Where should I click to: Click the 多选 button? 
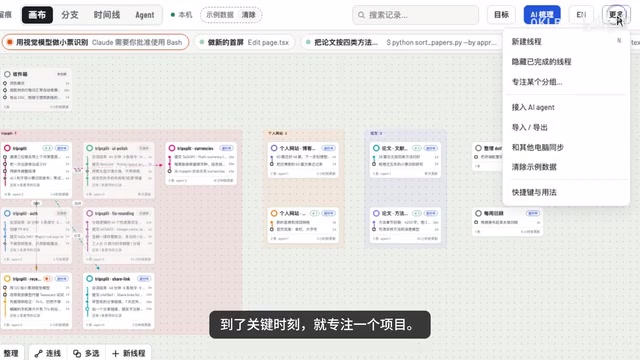tap(86, 353)
